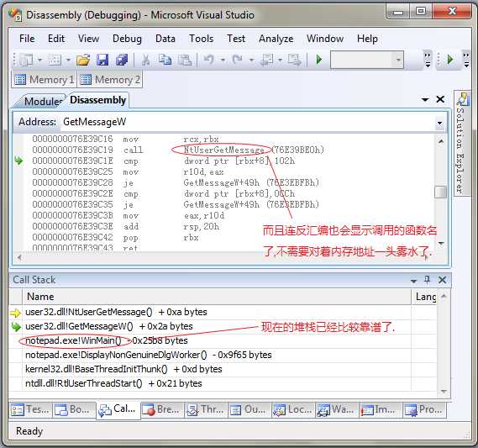Click the Undo arrow icon

(x=209, y=59)
